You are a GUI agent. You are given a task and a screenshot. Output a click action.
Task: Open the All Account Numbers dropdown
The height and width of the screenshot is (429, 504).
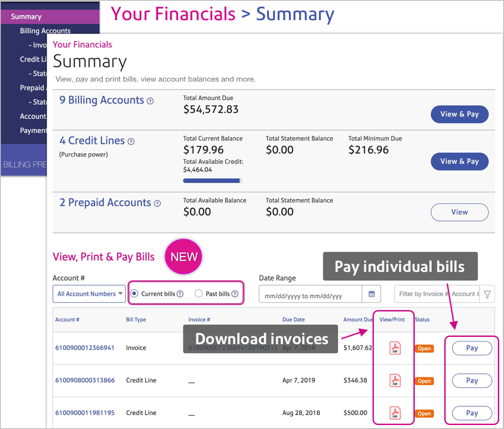(x=89, y=294)
